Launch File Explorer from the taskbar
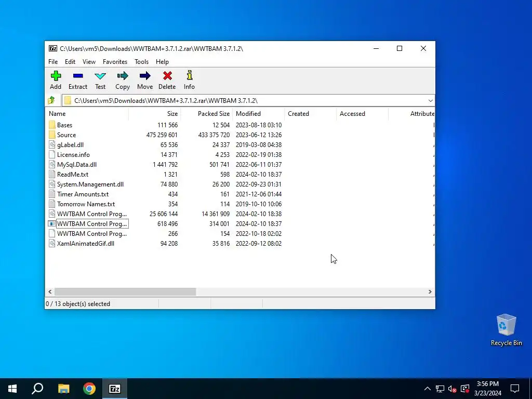The height and width of the screenshot is (399, 532). tap(63, 389)
